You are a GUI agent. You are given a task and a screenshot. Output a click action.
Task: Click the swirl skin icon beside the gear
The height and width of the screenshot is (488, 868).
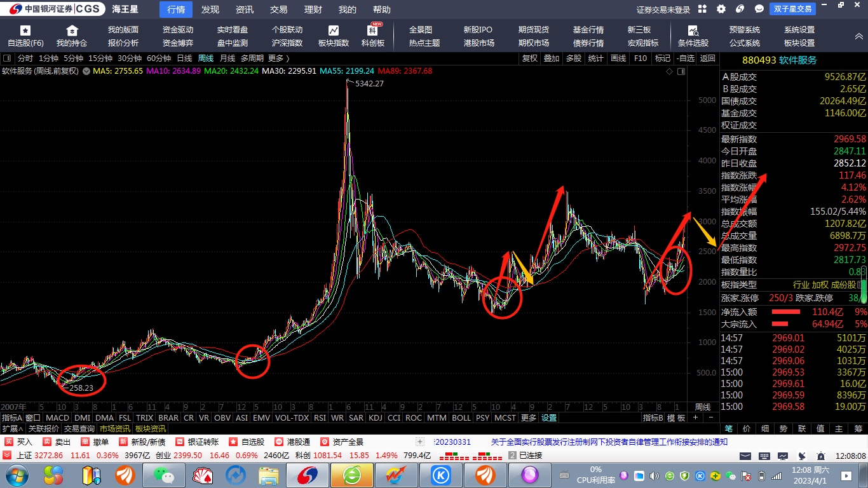[740, 9]
